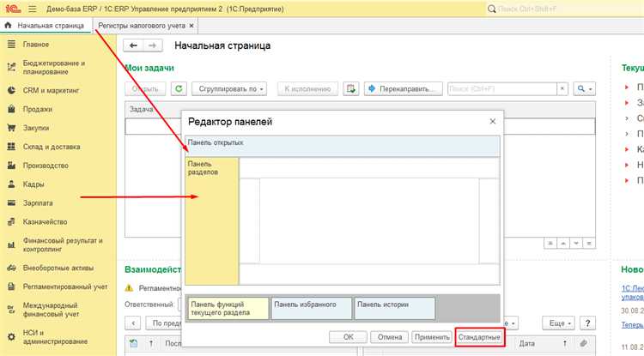
Task: Close the Редактор панелей dialog
Action: point(493,122)
